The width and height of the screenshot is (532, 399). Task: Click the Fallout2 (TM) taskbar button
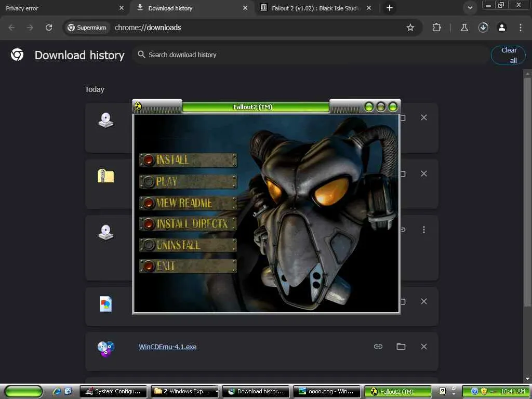point(397,391)
